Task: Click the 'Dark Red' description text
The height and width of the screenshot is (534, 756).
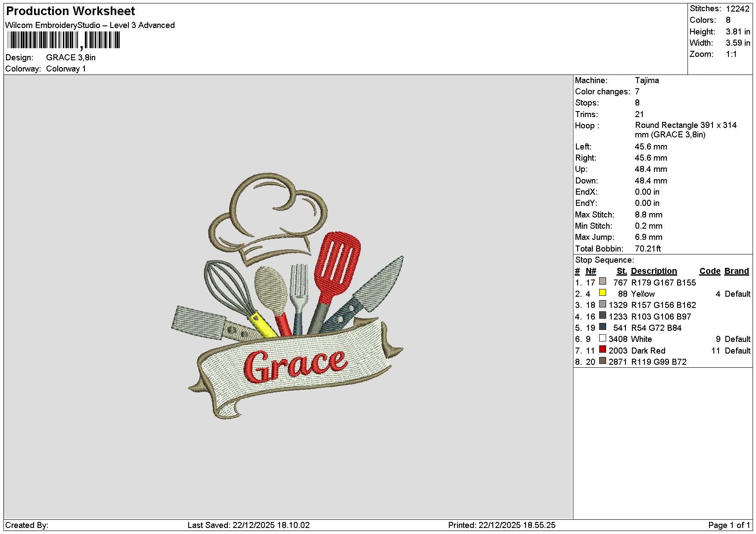Action: pyautogui.click(x=648, y=351)
